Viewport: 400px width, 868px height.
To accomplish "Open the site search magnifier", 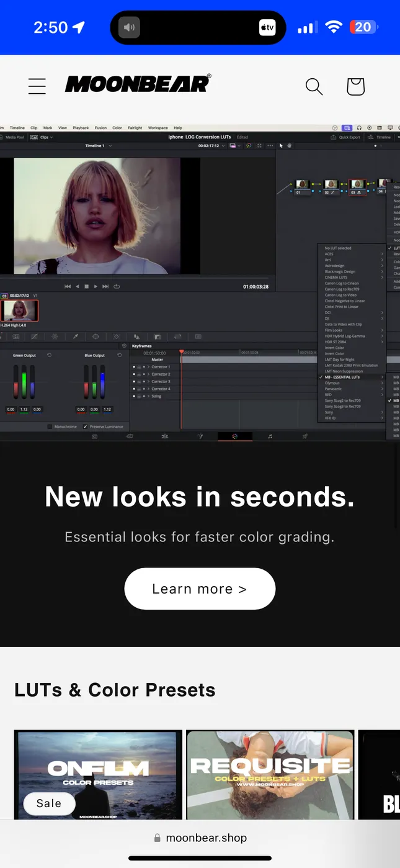I will pos(314,86).
